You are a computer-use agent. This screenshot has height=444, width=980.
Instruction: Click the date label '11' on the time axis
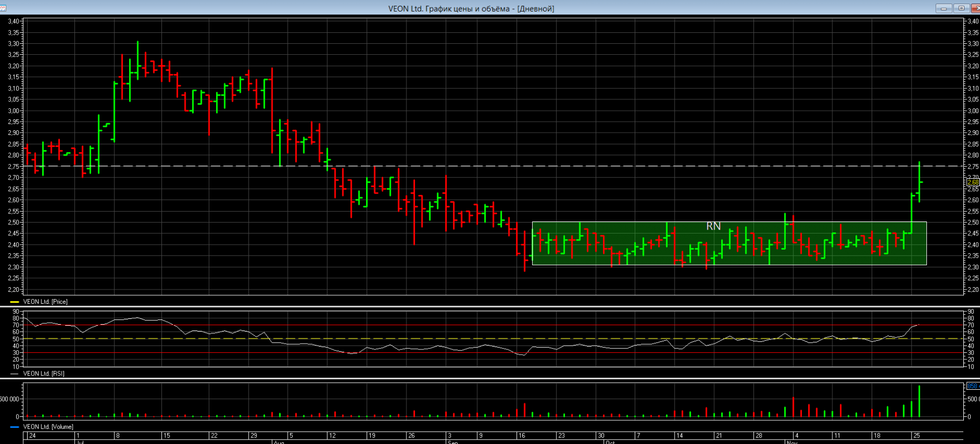coord(837,435)
